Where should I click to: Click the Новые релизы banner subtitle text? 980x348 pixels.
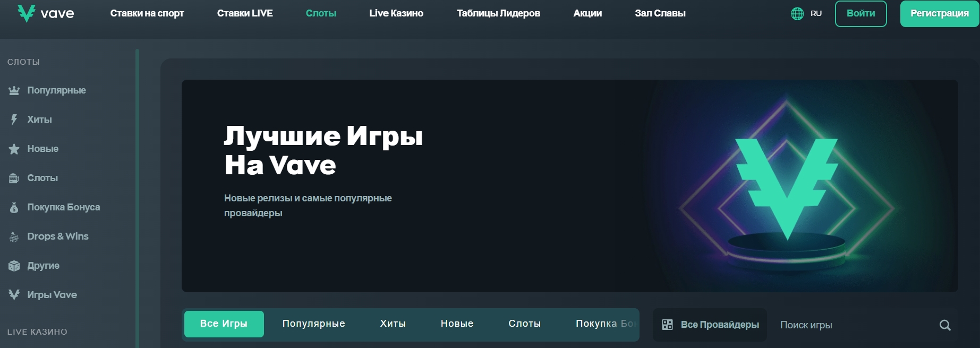coord(308,206)
